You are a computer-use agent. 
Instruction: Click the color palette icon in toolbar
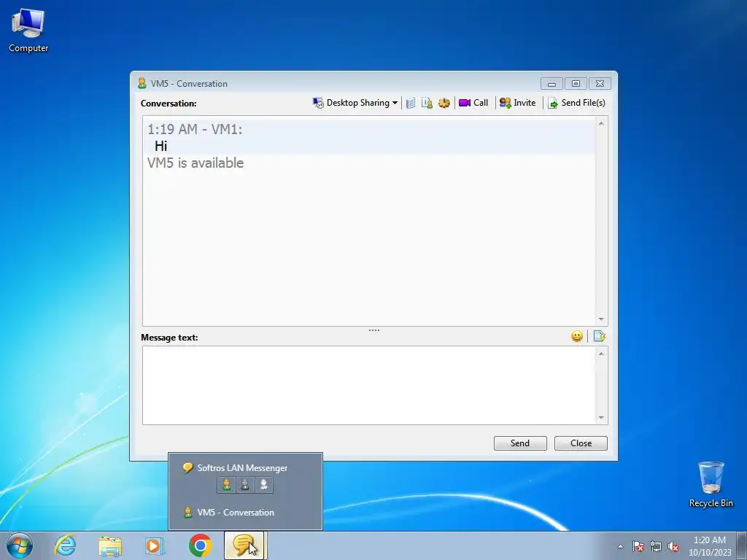[444, 103]
